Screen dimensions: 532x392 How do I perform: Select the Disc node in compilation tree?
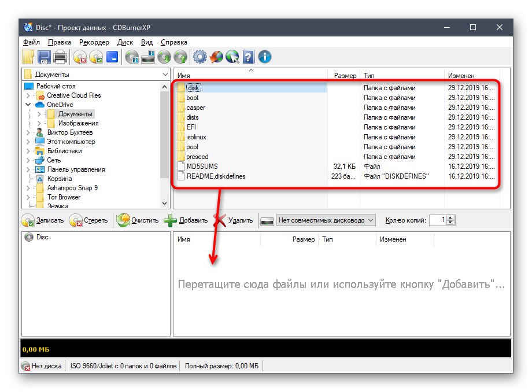point(42,237)
